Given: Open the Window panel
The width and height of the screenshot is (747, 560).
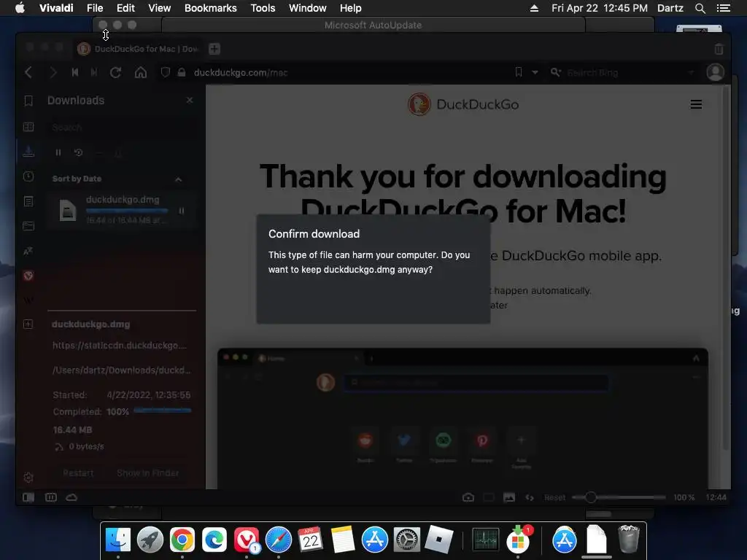Looking at the screenshot, I should tap(28, 226).
